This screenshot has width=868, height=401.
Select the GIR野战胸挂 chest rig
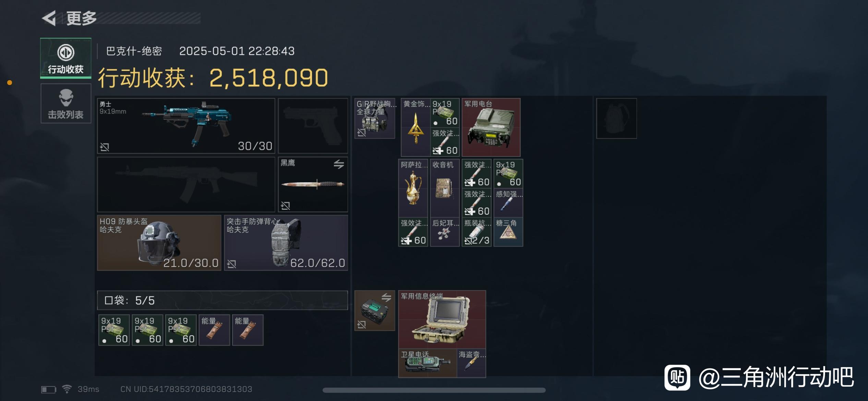pos(375,119)
